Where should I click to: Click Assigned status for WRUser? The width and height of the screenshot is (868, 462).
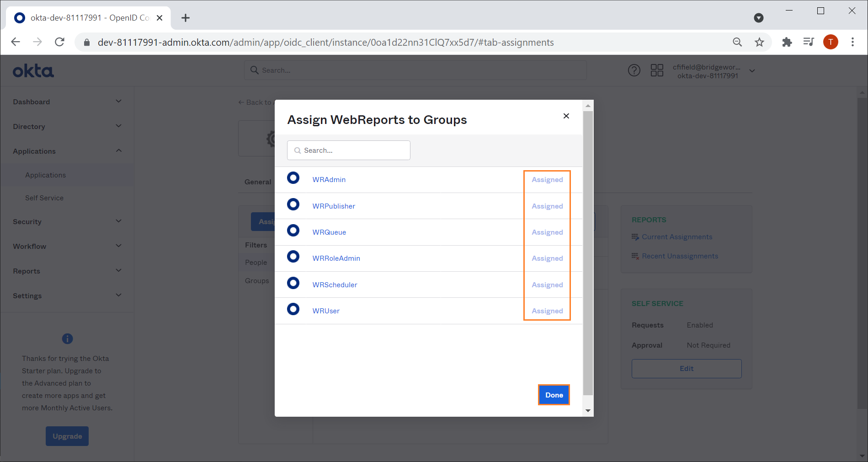(x=547, y=311)
